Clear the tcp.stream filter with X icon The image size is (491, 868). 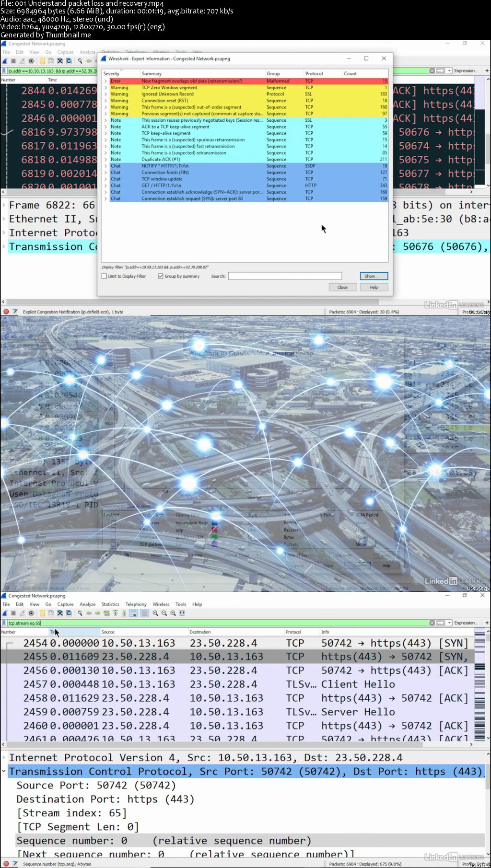[432, 623]
